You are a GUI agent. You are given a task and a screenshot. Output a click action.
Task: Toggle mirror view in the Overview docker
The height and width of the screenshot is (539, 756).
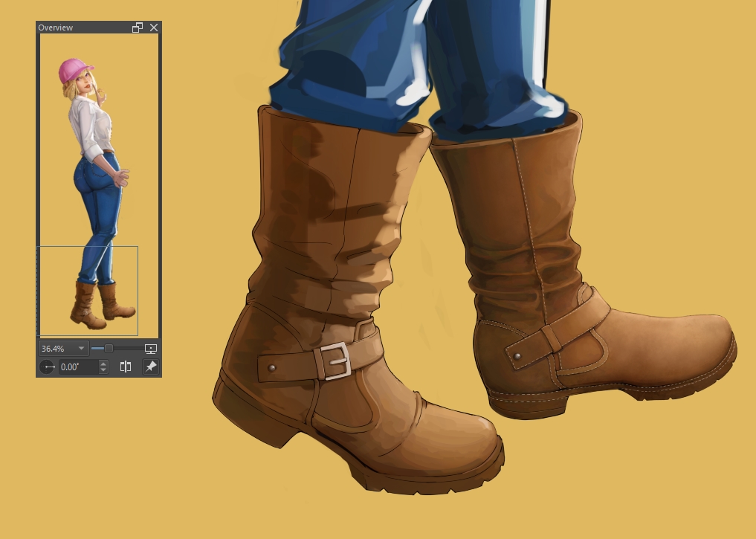coord(126,367)
